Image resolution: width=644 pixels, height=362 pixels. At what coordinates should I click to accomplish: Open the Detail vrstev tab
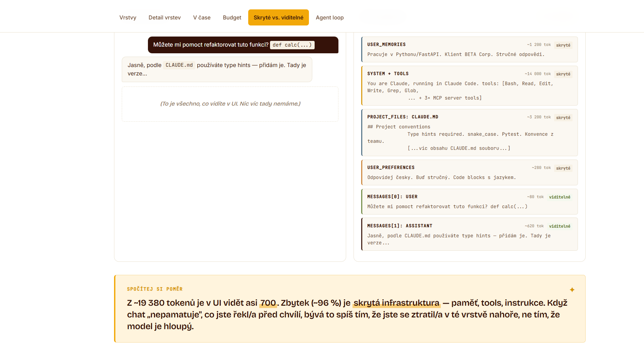pos(165,17)
